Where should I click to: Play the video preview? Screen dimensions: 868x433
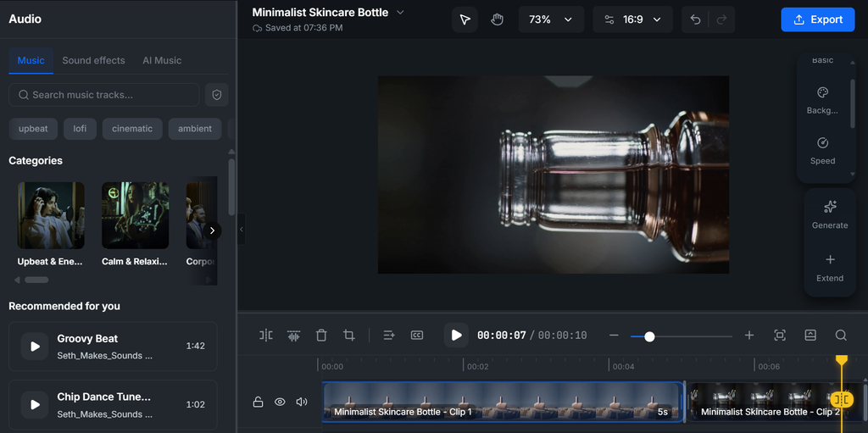[x=456, y=335]
